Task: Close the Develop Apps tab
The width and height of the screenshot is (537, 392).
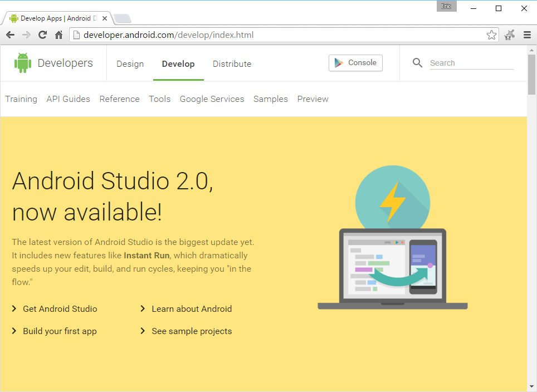Action: (x=105, y=18)
